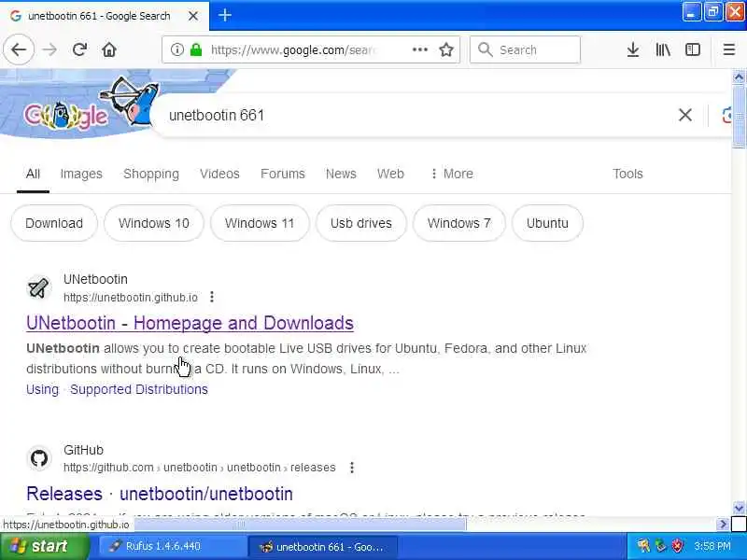747x560 pixels.
Task: Open the Firefox home page icon
Action: 109,49
